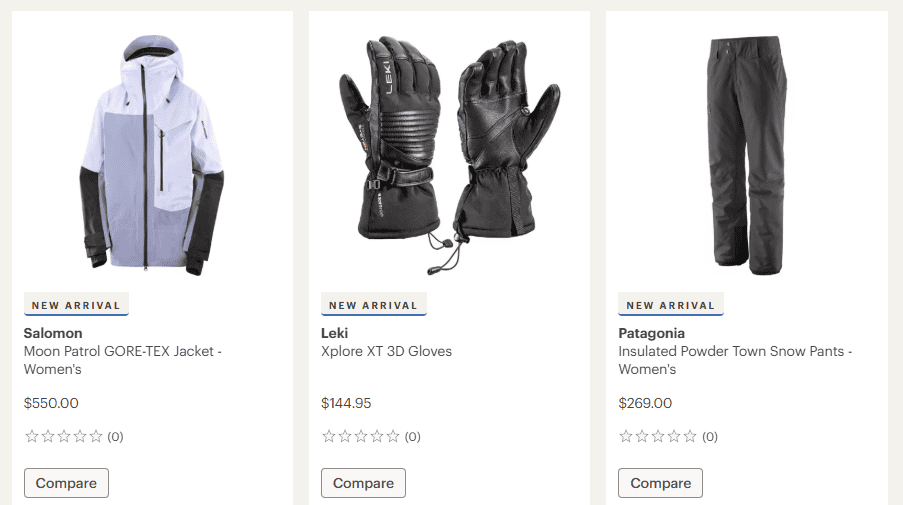The width and height of the screenshot is (903, 505).
Task: Click the New Arrival badge on Leki gloves
Action: click(x=373, y=305)
